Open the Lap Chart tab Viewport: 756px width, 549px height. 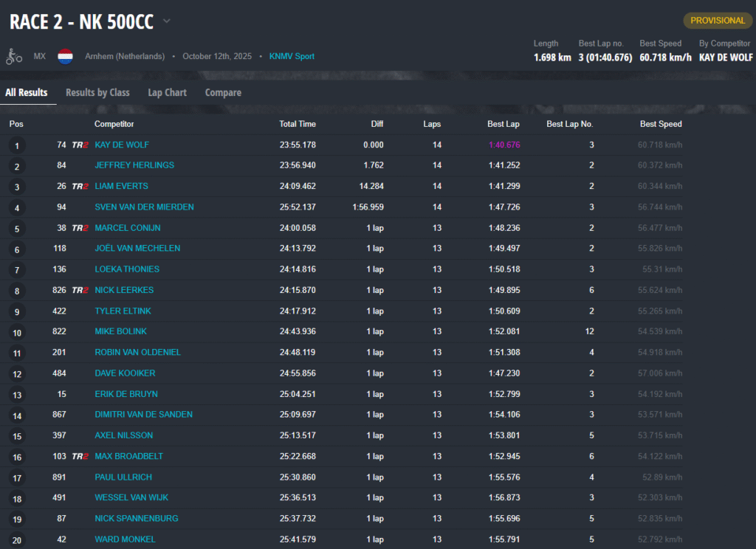(167, 93)
